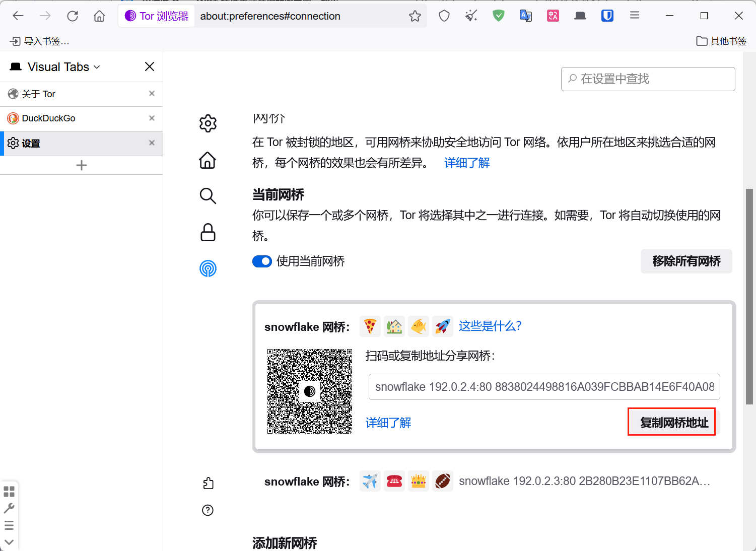Open 其他书签 folder

(721, 41)
